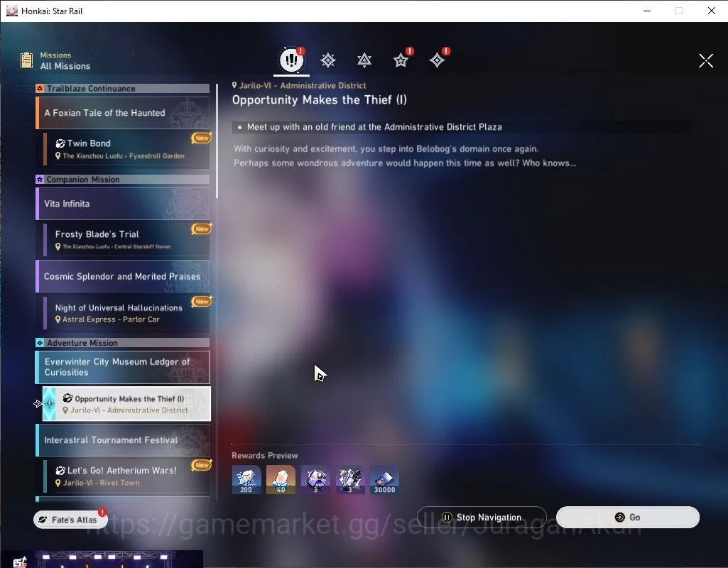Click the Missions clipboard icon
Screen dimensions: 728x568
[x=27, y=60]
